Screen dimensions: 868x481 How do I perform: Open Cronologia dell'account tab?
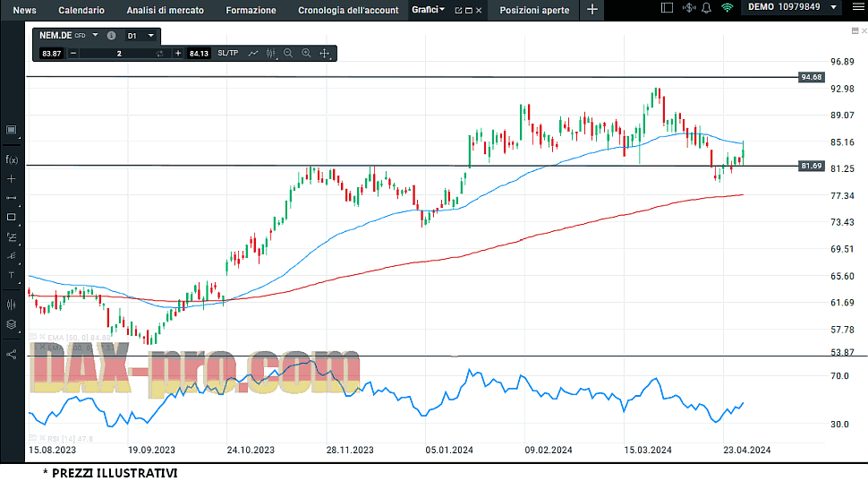(348, 10)
